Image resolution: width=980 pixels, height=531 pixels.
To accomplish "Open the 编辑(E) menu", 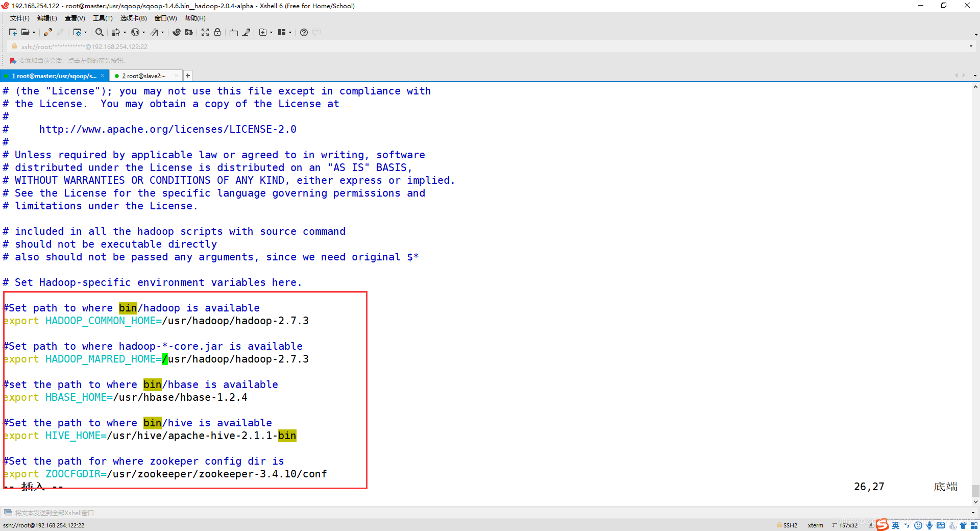I will pyautogui.click(x=47, y=18).
